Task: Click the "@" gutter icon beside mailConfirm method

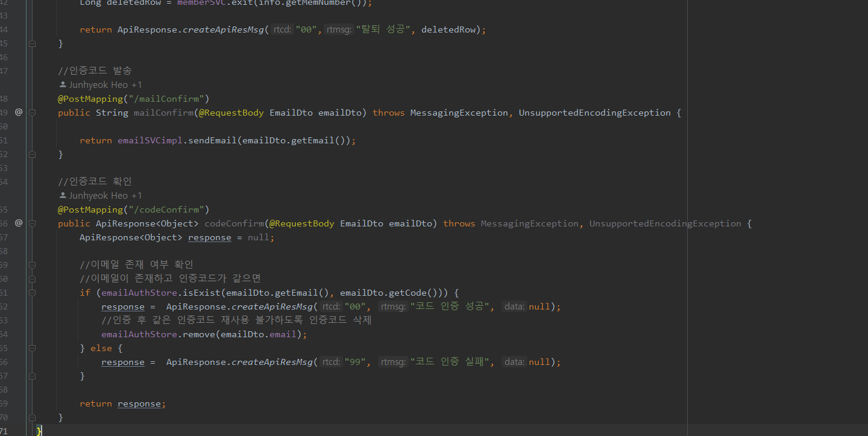Action: (x=18, y=112)
